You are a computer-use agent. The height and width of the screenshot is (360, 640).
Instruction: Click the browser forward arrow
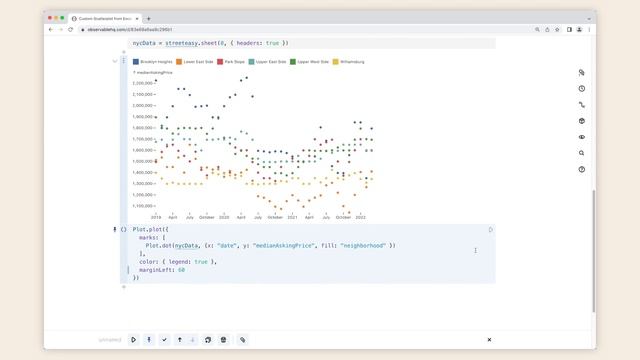point(61,29)
